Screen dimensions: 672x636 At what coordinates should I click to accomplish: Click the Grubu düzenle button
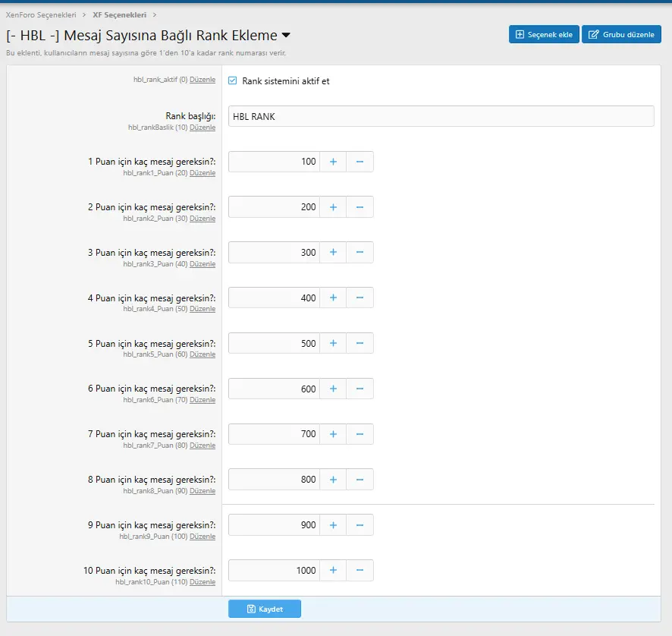point(621,34)
